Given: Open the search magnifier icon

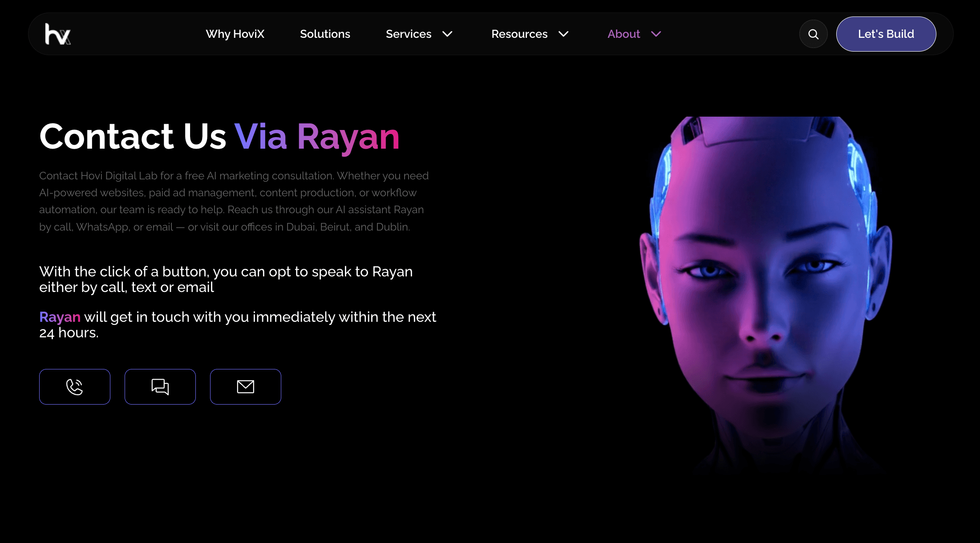Looking at the screenshot, I should (813, 34).
